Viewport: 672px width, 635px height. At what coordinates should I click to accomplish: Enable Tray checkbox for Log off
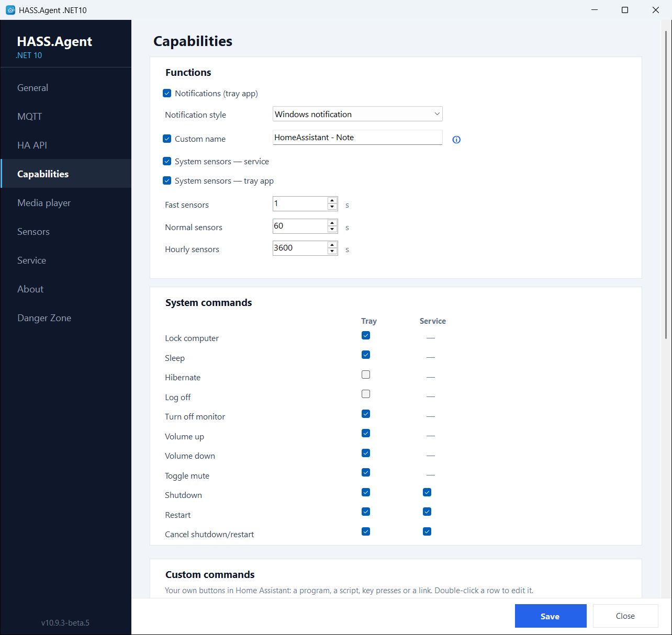click(x=366, y=394)
